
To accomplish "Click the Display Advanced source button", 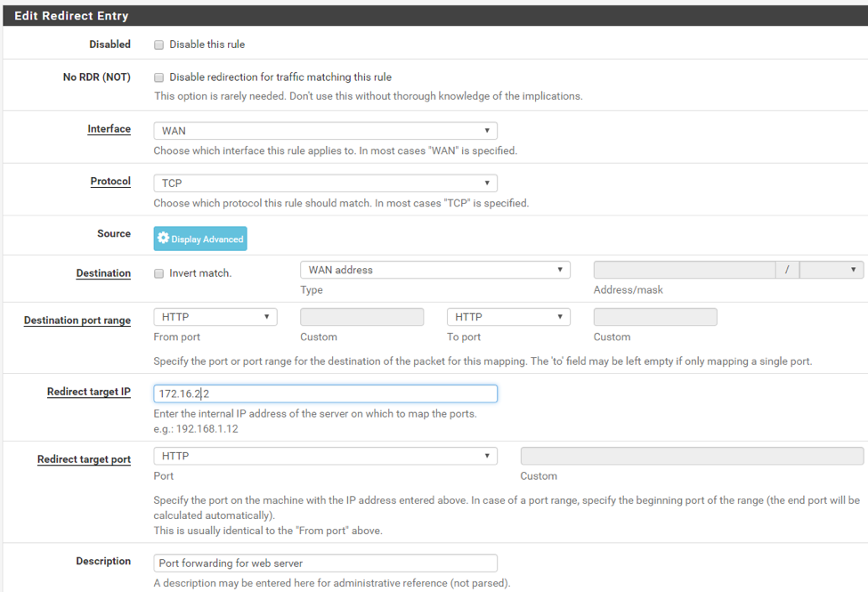I will (x=200, y=239).
